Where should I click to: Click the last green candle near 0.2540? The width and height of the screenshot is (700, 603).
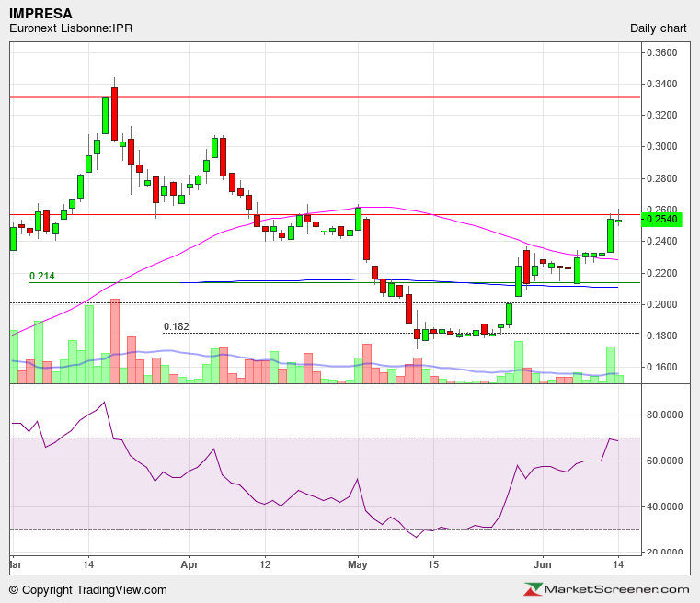point(618,221)
